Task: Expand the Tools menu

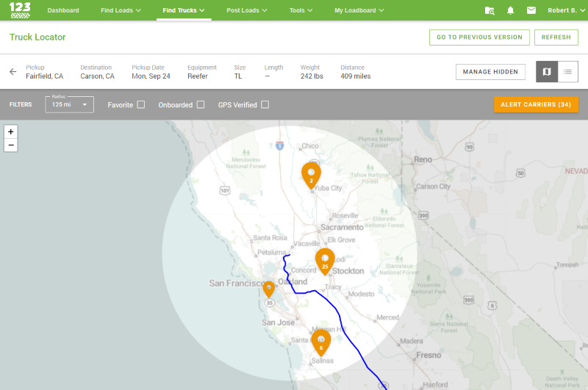Action: click(x=301, y=10)
